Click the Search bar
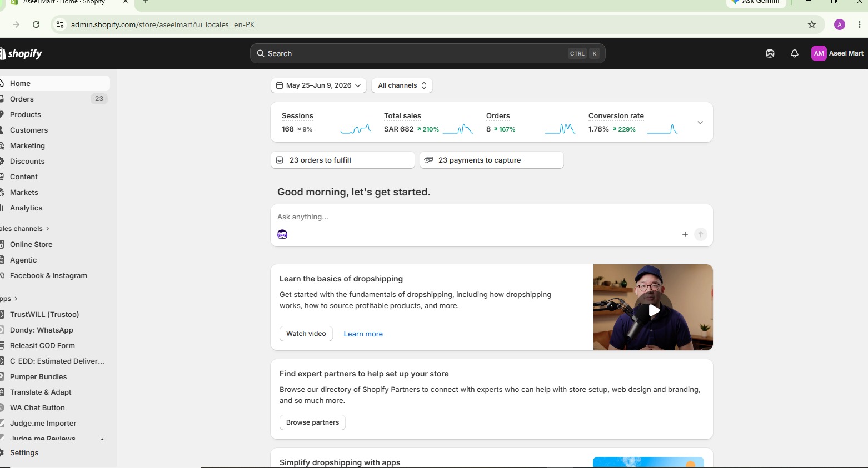 (x=427, y=53)
